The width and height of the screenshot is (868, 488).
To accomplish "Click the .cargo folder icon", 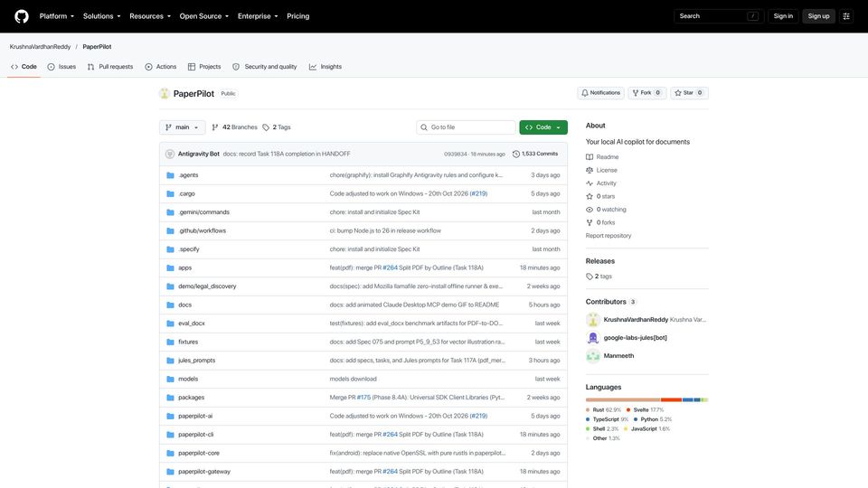I will 171,193.
